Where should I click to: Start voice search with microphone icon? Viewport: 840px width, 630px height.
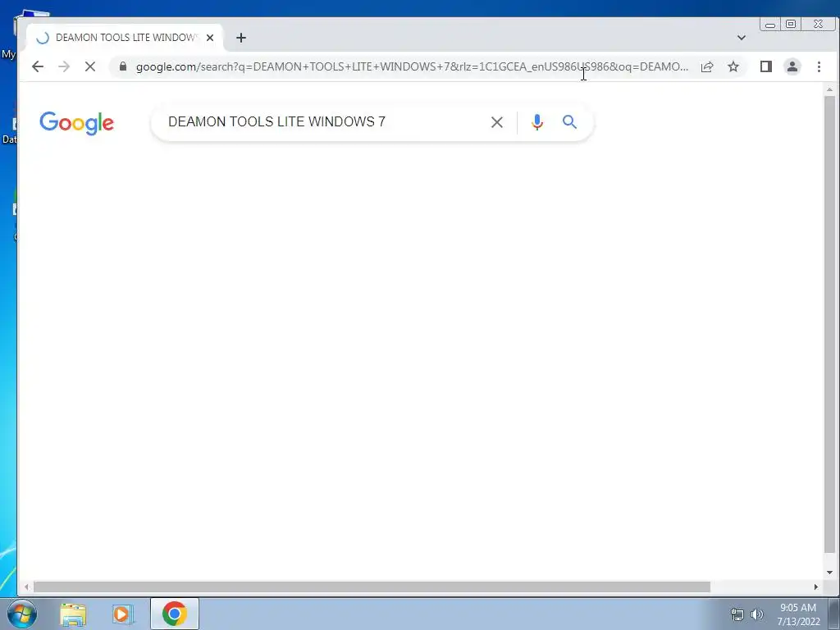pyautogui.click(x=536, y=122)
